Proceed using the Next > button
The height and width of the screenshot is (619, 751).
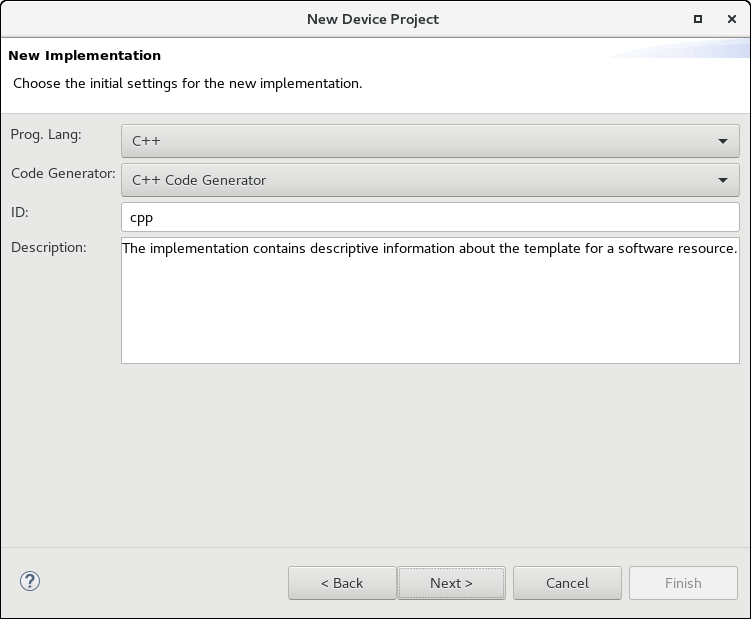[451, 583]
